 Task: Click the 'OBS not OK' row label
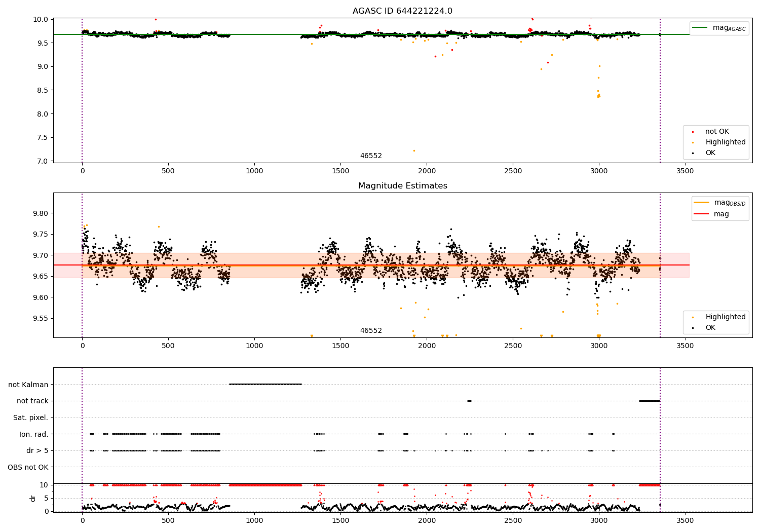tap(28, 467)
